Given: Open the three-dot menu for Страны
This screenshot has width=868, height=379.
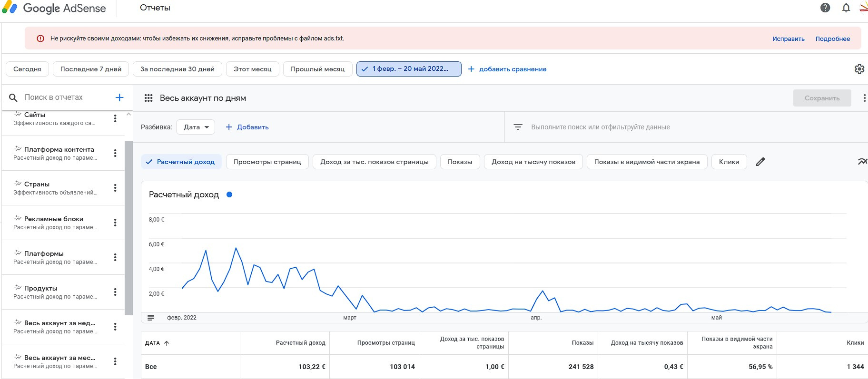Looking at the screenshot, I should pyautogui.click(x=115, y=188).
